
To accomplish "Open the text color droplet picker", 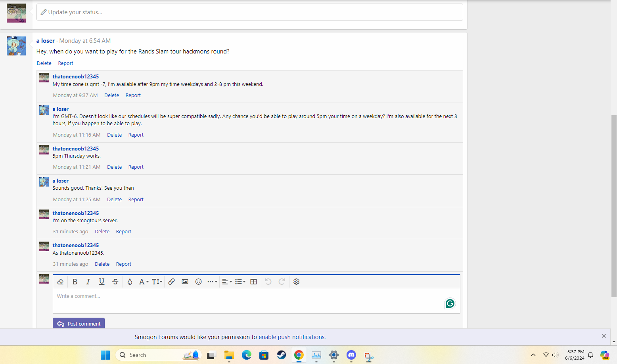I will [130, 282].
